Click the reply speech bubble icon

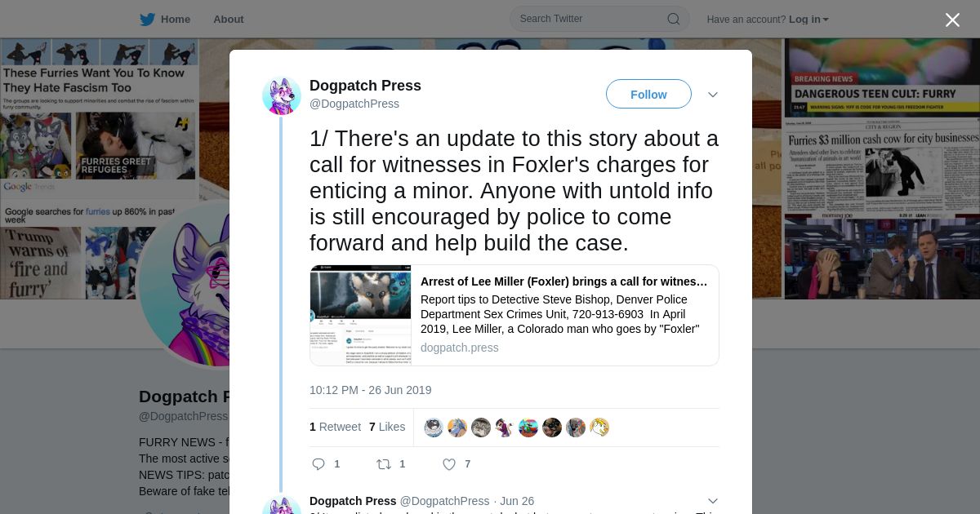(318, 464)
